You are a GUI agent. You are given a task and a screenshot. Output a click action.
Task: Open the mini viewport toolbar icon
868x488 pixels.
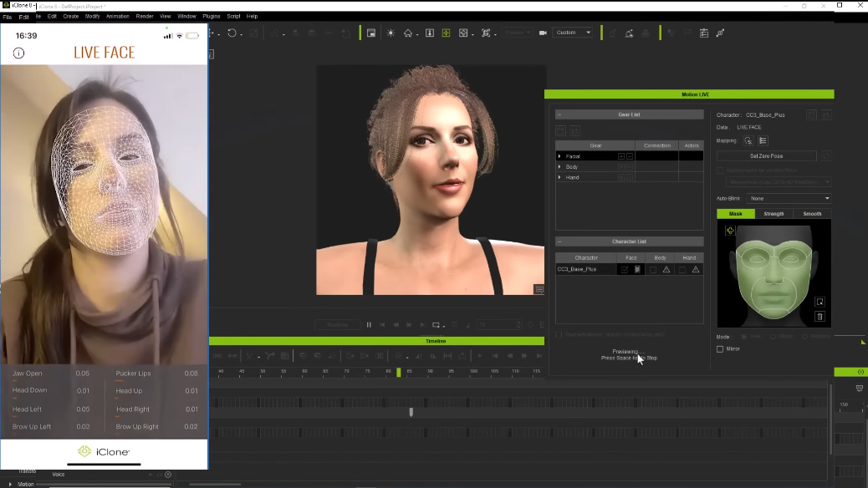point(371,33)
